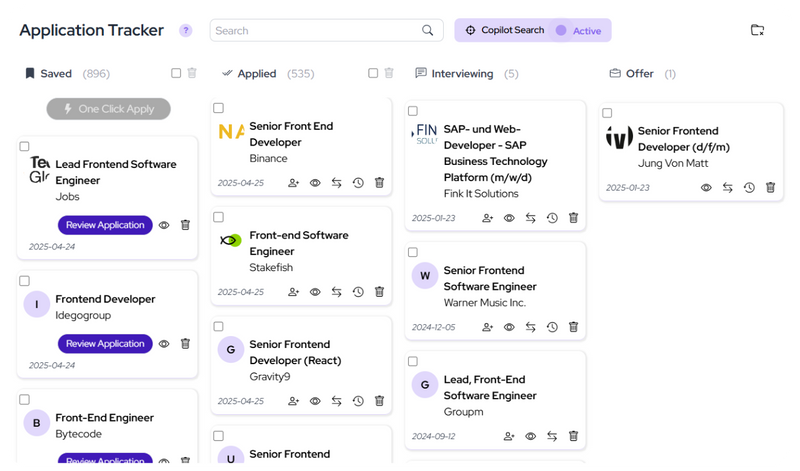Viewport: 800px width, 471px height.
Task: Click Review Application on Idegogroup card
Action: (105, 343)
